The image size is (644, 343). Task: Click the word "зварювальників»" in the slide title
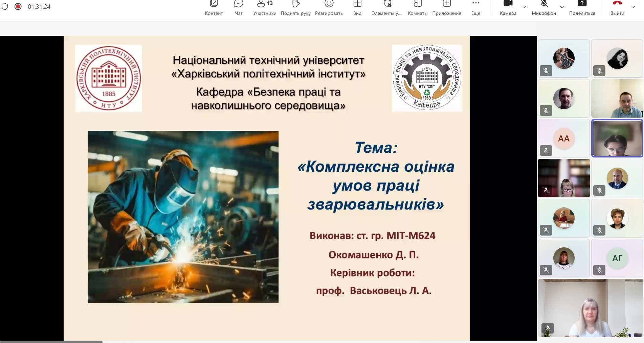coord(376,204)
